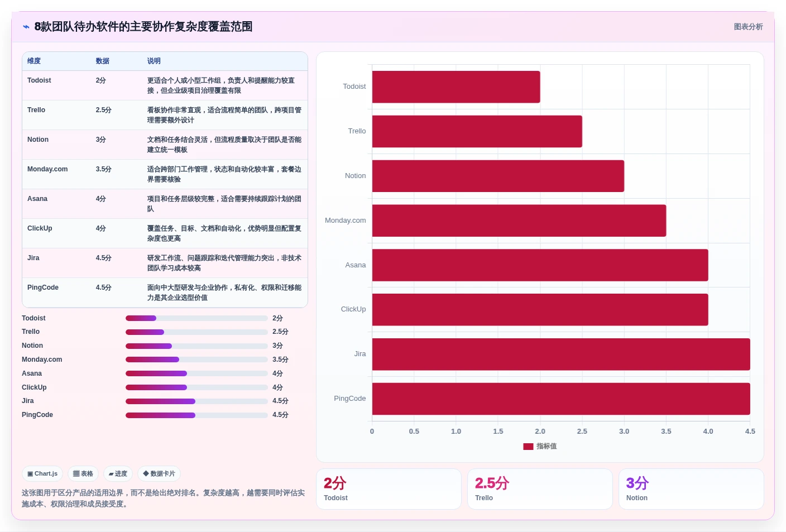Click the 3.5分 value beside Monday.com progress bar
The height and width of the screenshot is (532, 786).
coord(280,360)
